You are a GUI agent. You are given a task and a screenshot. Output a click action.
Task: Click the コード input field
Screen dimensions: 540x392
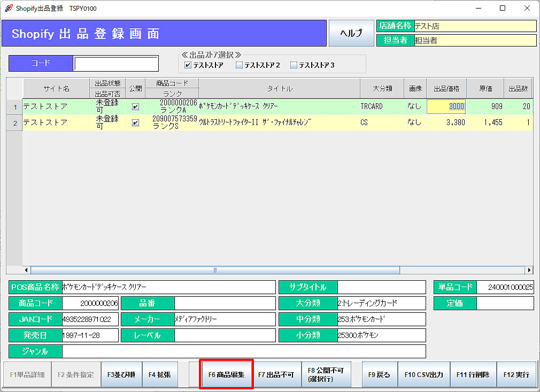coord(116,64)
